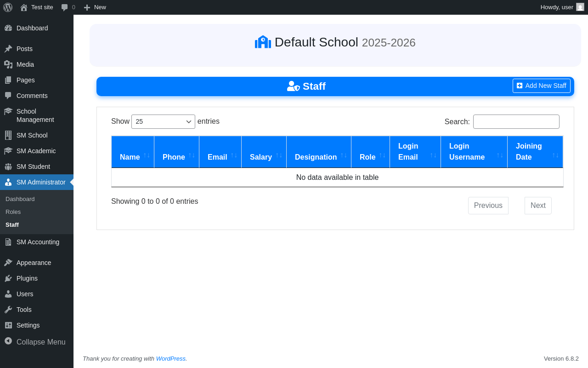Click the staff shield icon in header

click(294, 86)
